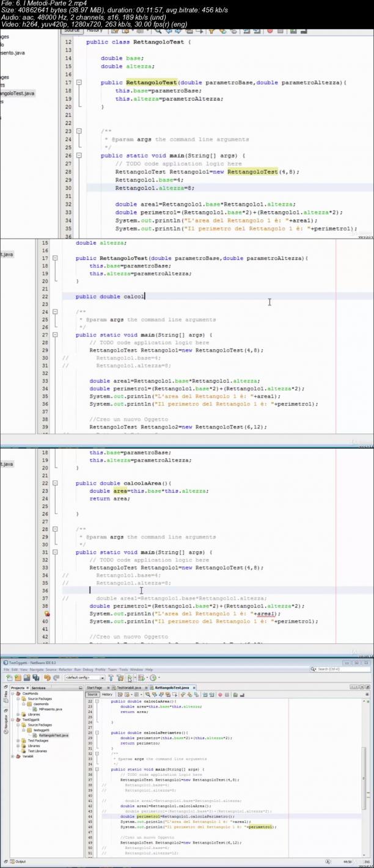
Task: Select the testoggetti package in tree
Action: pyautogui.click(x=41, y=730)
